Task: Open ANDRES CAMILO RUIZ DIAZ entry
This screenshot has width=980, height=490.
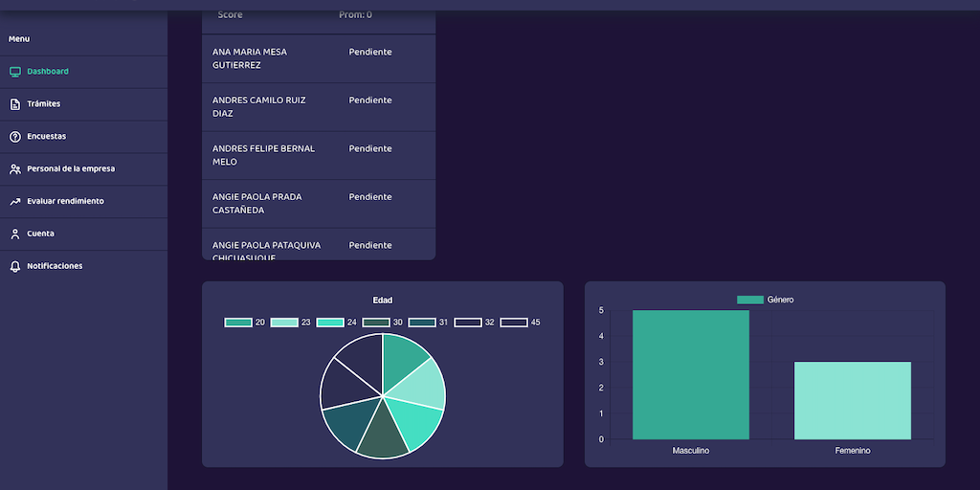Action: point(258,106)
